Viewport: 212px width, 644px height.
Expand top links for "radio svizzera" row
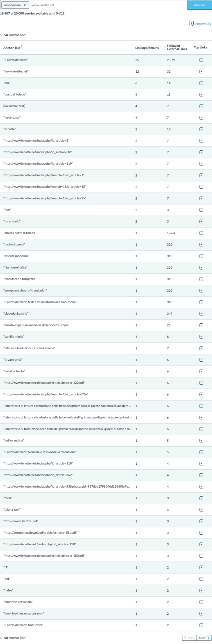201,244
